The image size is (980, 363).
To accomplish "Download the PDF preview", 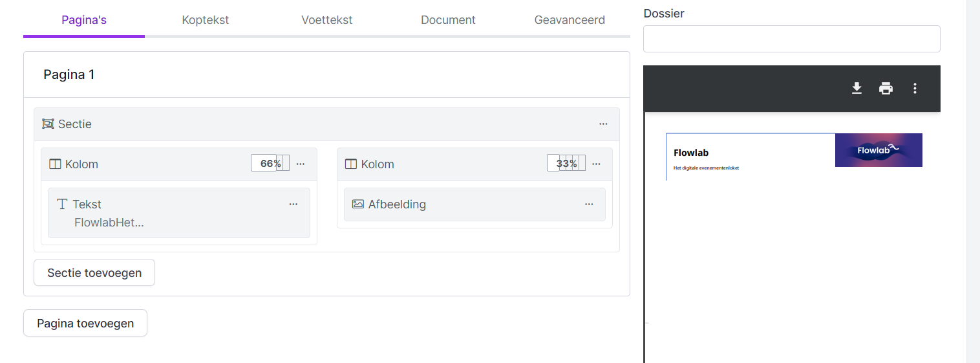I will [857, 89].
